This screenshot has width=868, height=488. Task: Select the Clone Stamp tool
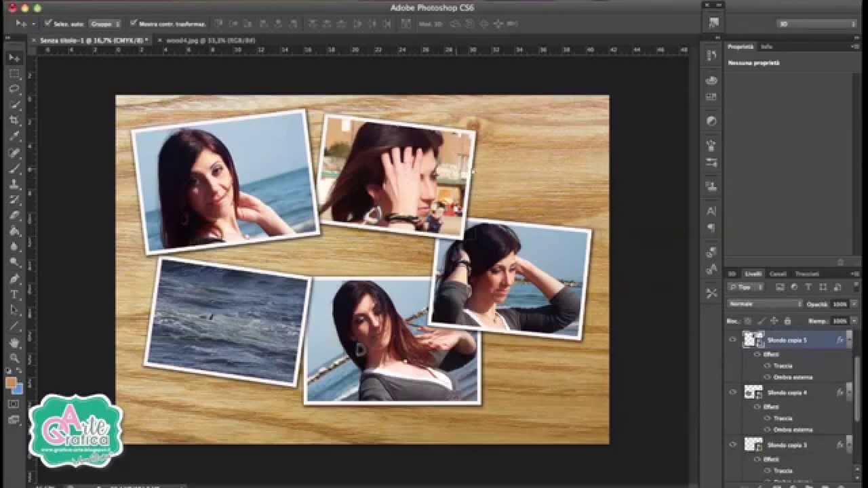click(x=14, y=184)
